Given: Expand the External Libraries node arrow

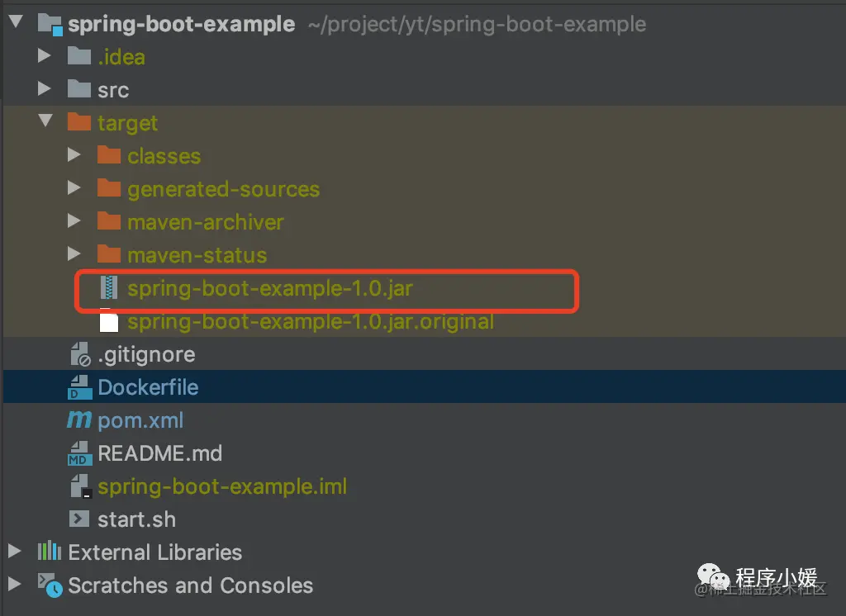Looking at the screenshot, I should pyautogui.click(x=15, y=551).
